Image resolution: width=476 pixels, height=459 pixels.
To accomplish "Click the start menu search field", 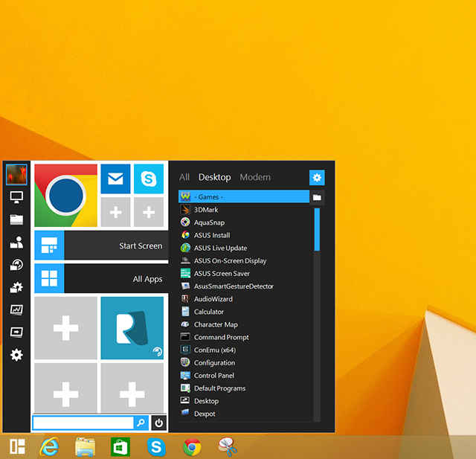I will (83, 423).
